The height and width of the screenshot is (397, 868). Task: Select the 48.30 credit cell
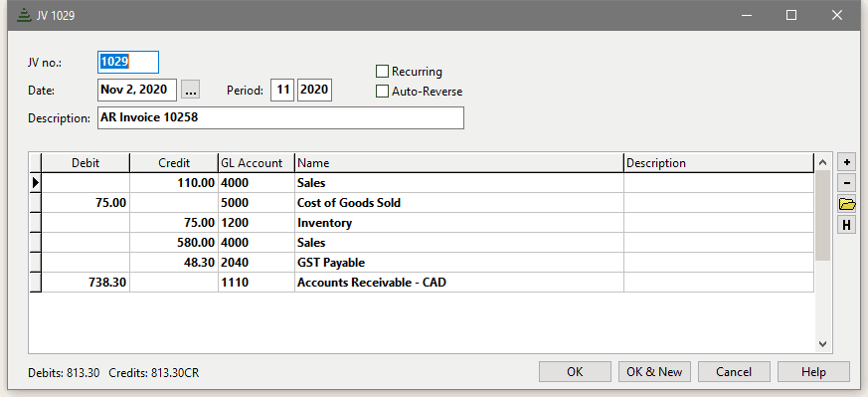(x=174, y=263)
